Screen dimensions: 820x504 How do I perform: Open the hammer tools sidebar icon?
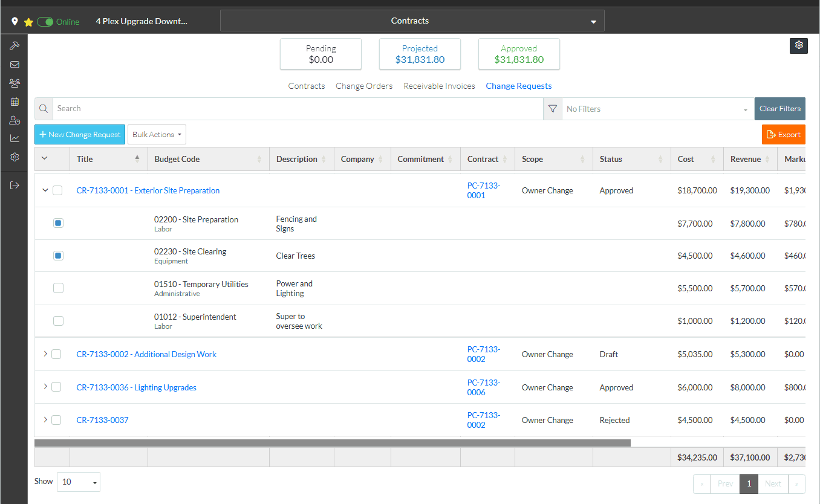pos(15,46)
